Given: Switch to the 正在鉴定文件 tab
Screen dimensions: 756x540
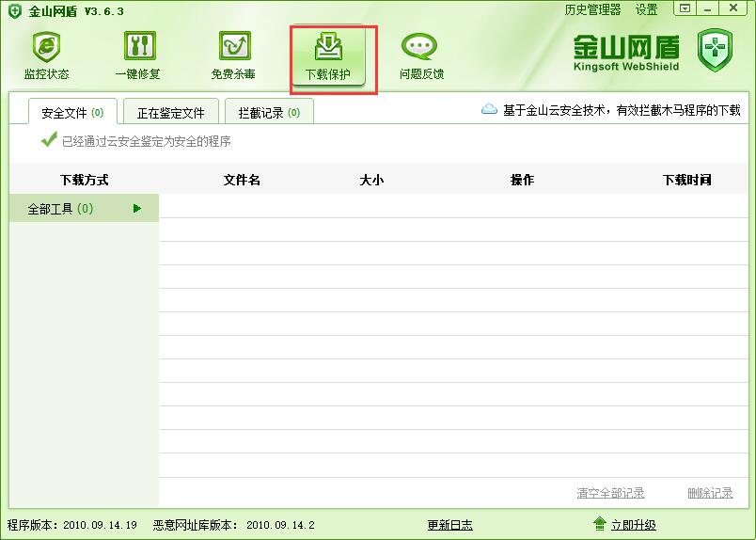Looking at the screenshot, I should [x=170, y=113].
